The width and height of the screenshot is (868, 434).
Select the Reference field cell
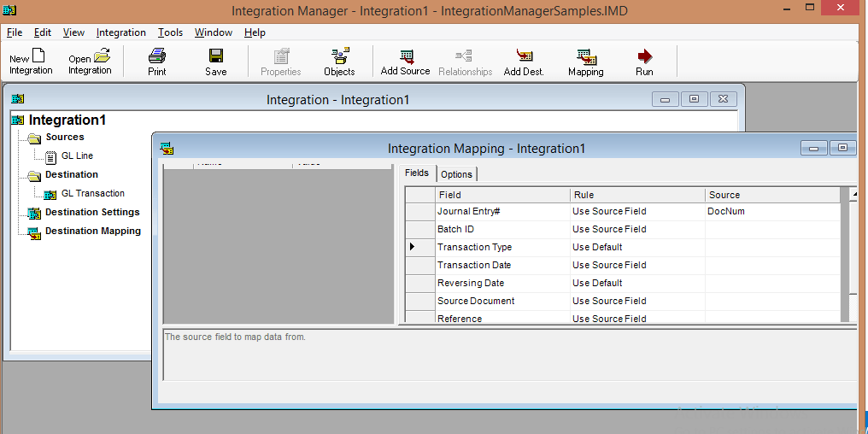coord(502,317)
